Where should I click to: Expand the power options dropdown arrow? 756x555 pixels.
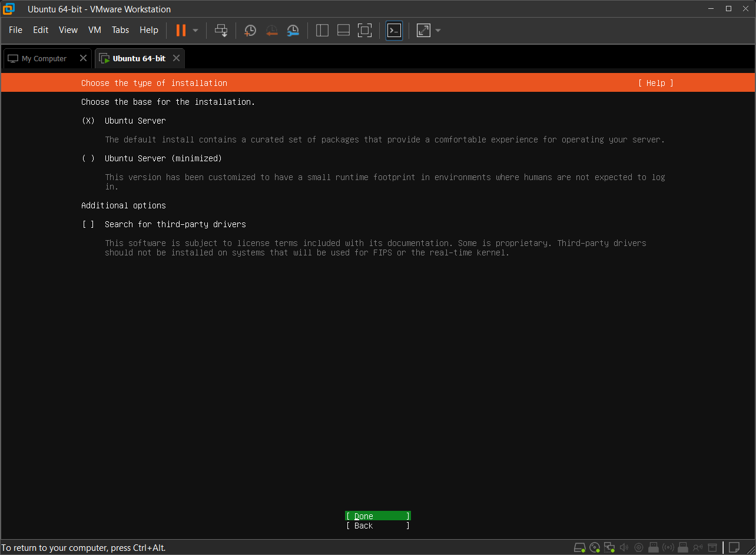tap(195, 30)
